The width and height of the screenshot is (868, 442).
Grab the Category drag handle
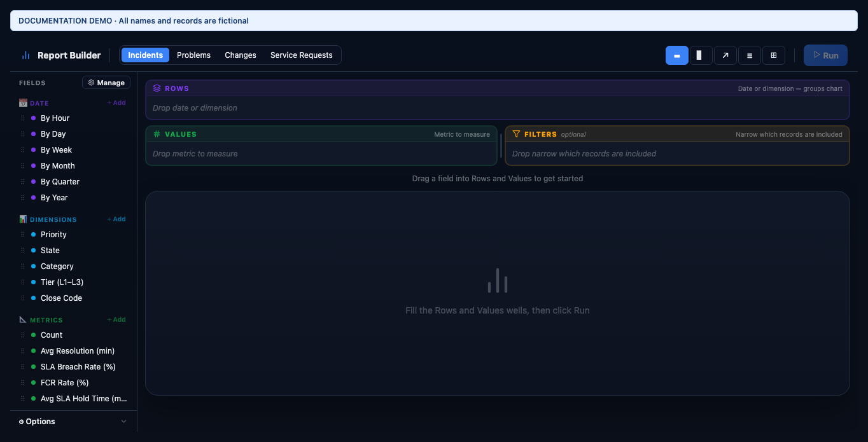(x=23, y=266)
